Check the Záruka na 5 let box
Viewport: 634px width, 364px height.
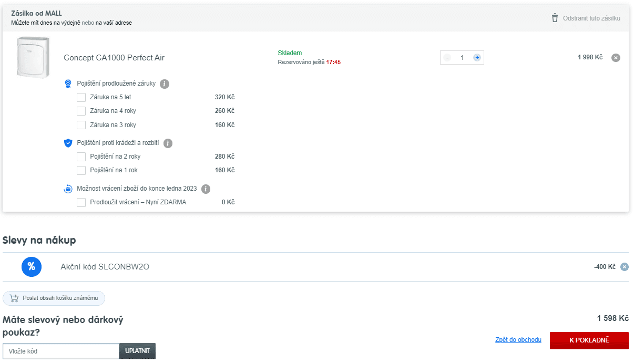81,97
